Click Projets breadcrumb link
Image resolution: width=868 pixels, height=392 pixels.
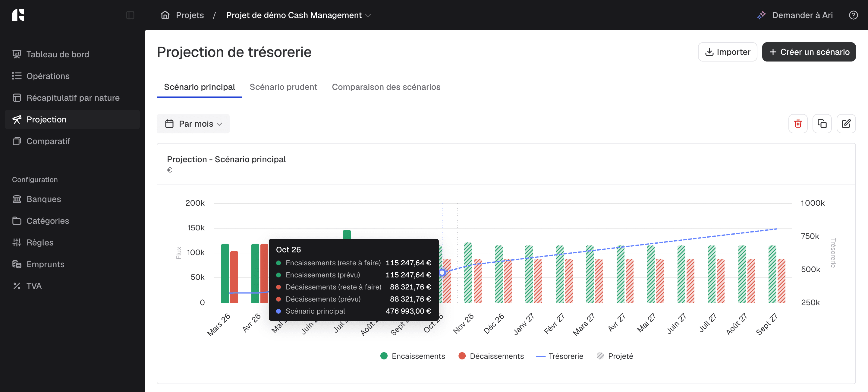(x=190, y=15)
